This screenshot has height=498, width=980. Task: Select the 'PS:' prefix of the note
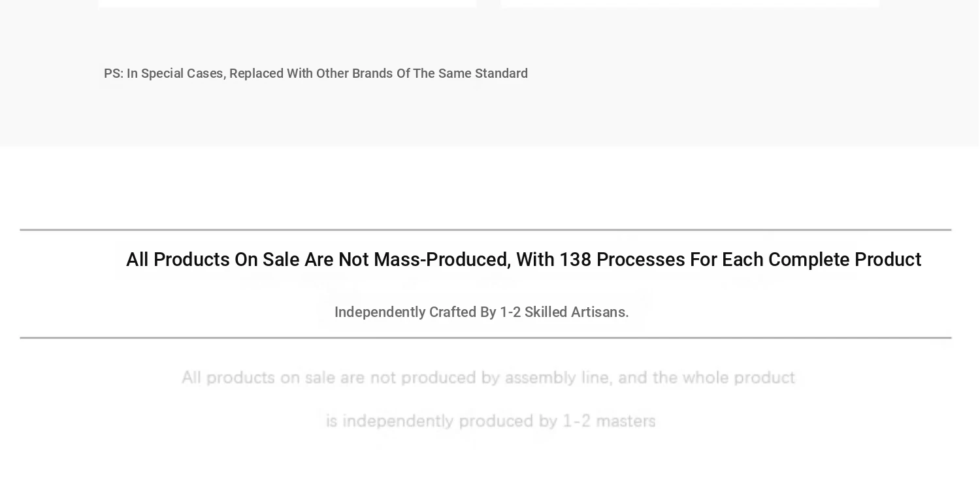tap(114, 73)
